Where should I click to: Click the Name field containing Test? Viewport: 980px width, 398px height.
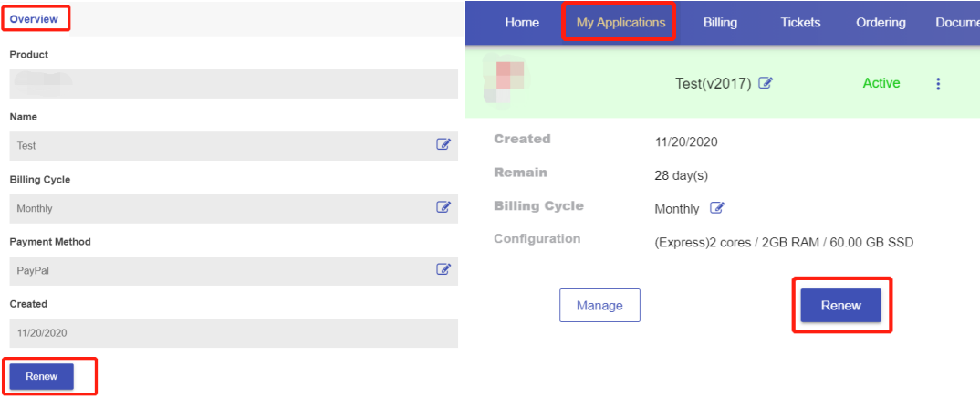pyautogui.click(x=219, y=146)
